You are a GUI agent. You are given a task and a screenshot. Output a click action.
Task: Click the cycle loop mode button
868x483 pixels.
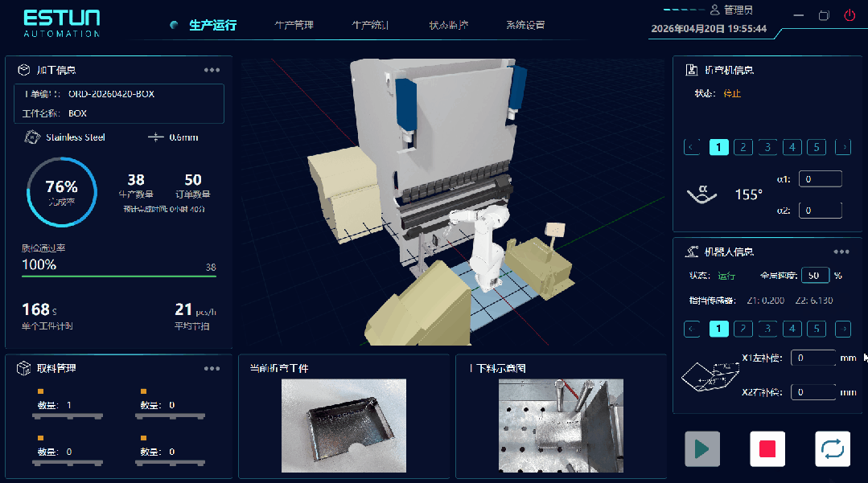point(833,448)
